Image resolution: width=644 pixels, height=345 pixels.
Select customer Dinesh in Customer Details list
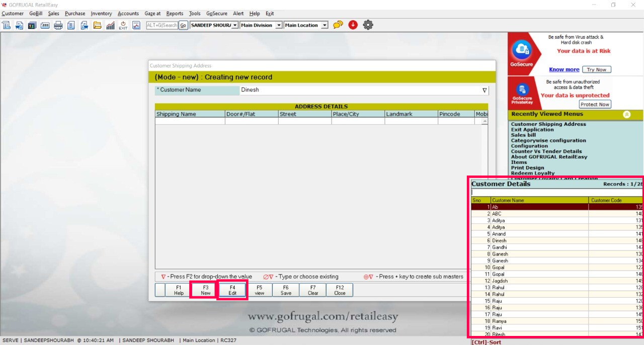point(557,240)
